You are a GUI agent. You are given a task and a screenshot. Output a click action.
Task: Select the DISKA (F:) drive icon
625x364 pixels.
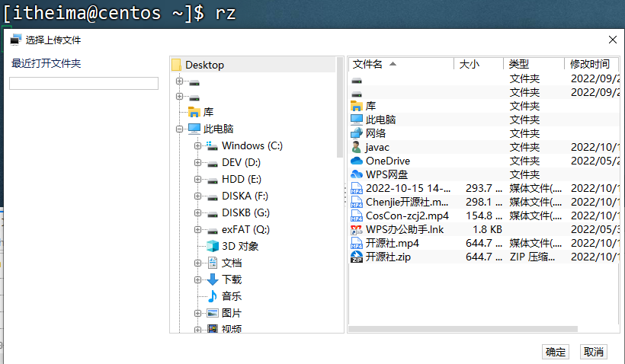click(213, 196)
